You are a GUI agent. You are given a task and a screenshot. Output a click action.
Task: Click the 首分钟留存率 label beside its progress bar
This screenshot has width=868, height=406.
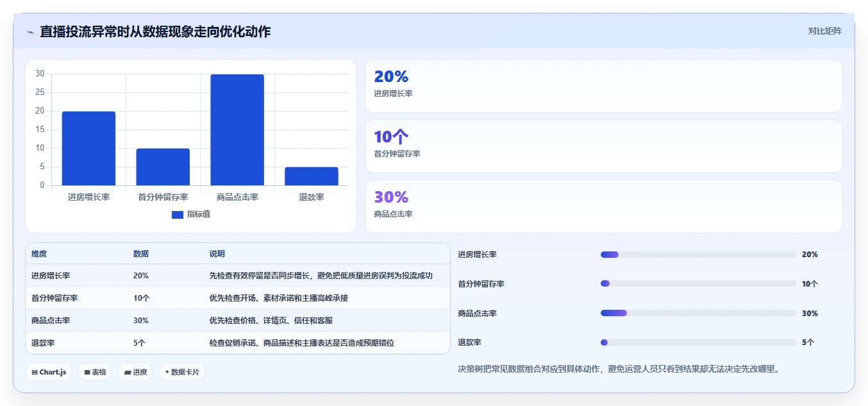[481, 284]
